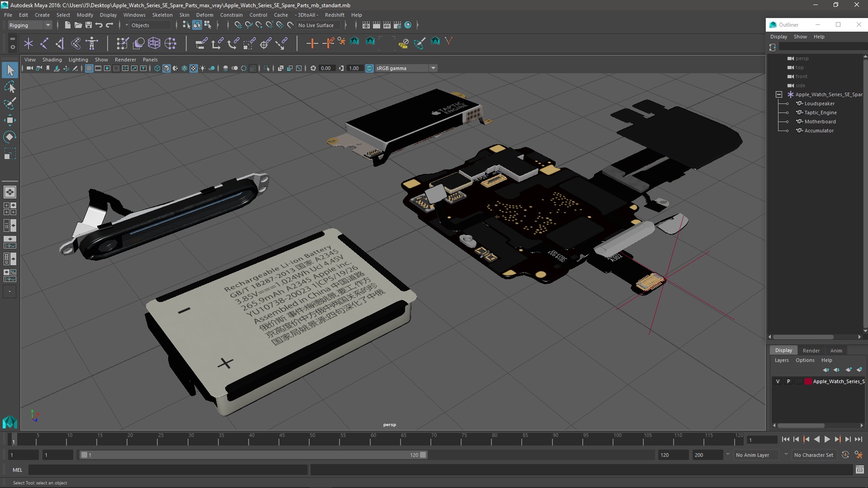Click Go to end of playback
Screen dimensions: 868x488
pos(858,439)
